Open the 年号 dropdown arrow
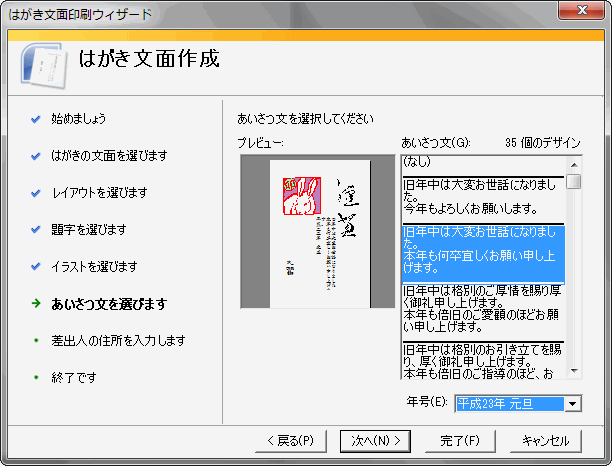This screenshot has height=466, width=612. click(x=572, y=403)
